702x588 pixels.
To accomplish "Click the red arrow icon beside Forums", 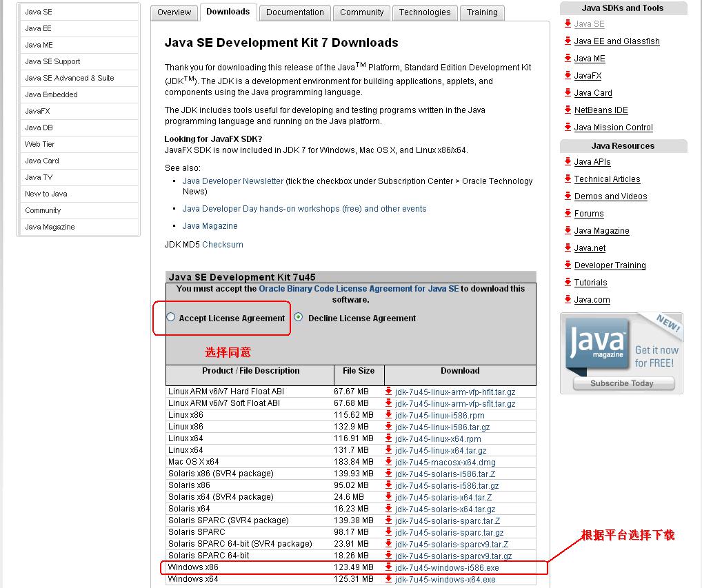I will click(x=568, y=213).
